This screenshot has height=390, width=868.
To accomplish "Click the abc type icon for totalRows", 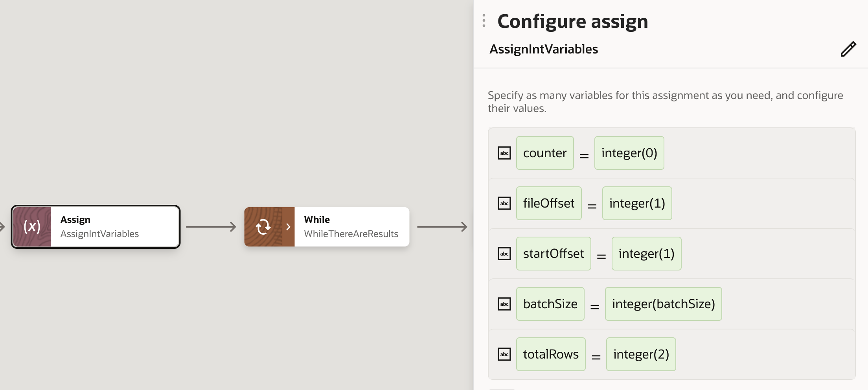I will point(504,354).
